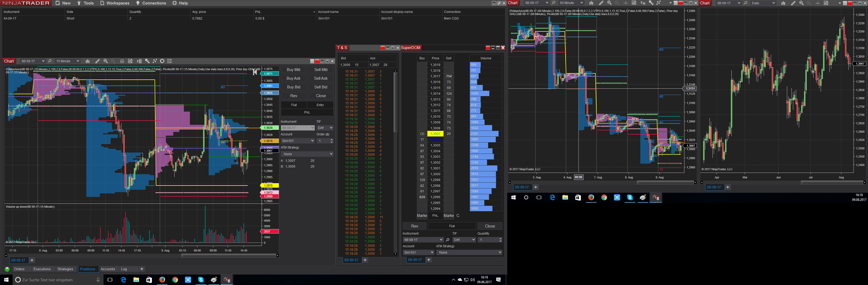Enable crosshair in the 60 Minute chart

tap(626, 3)
